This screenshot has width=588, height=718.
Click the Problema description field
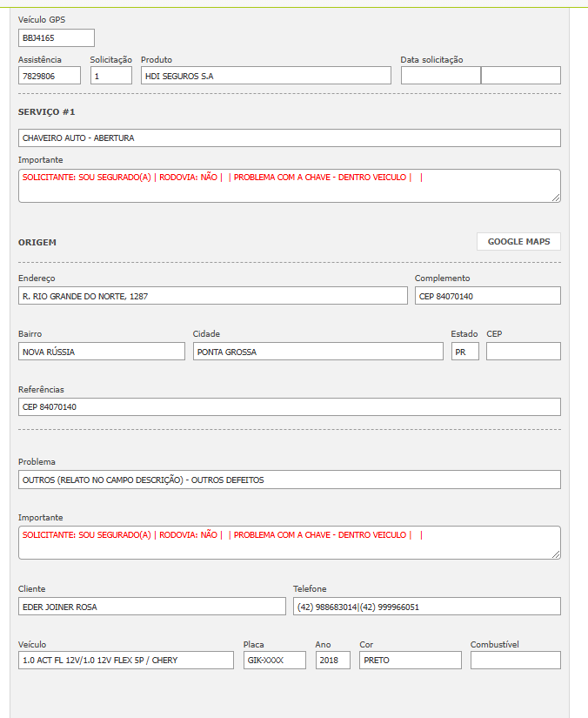pyautogui.click(x=289, y=480)
